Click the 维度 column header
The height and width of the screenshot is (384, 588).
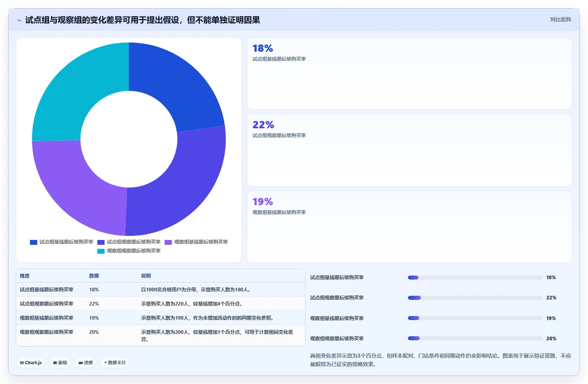pos(25,276)
